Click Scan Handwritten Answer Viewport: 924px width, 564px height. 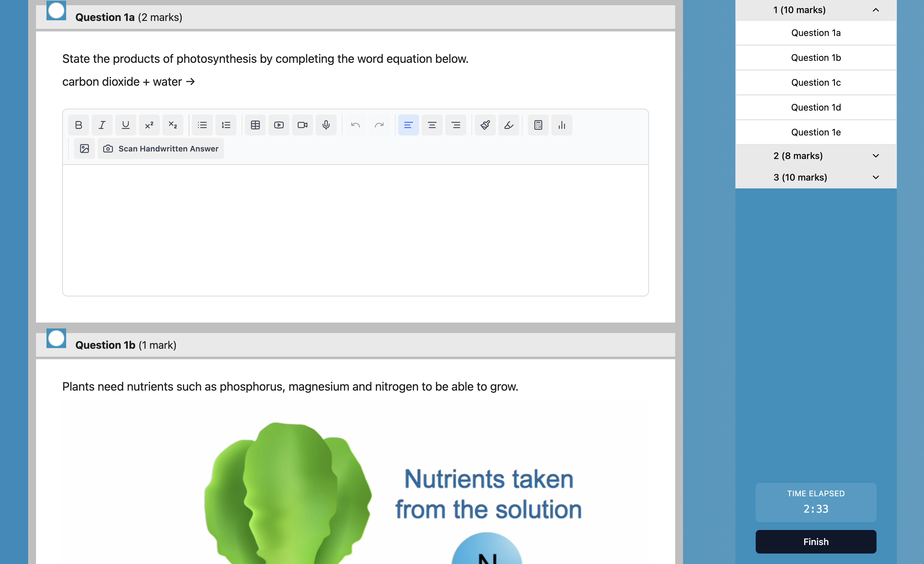160,149
